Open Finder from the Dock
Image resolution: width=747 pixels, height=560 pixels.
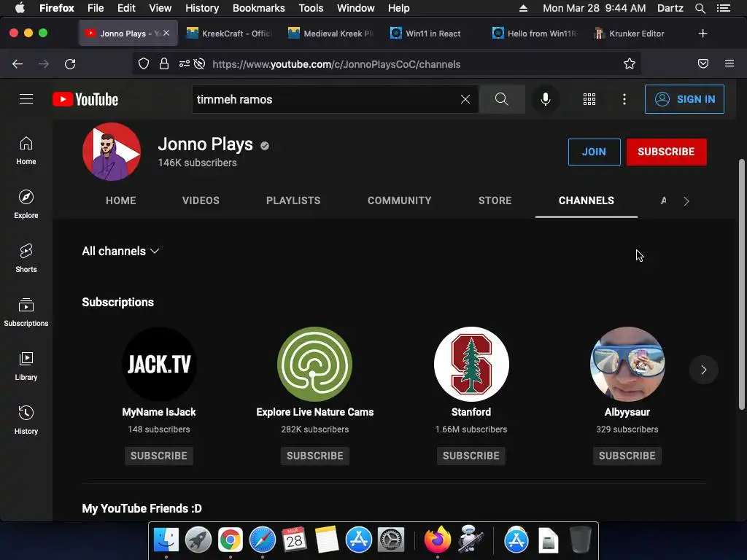[x=166, y=540]
